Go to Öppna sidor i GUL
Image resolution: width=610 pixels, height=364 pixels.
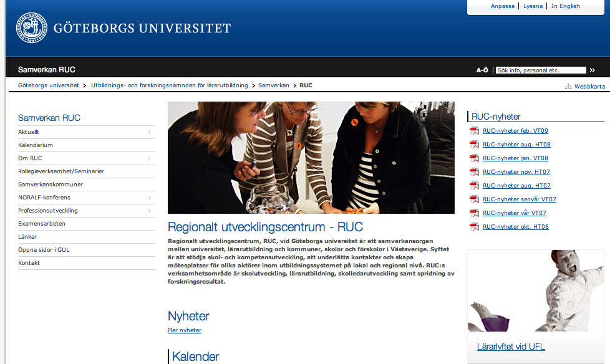pyautogui.click(x=44, y=250)
